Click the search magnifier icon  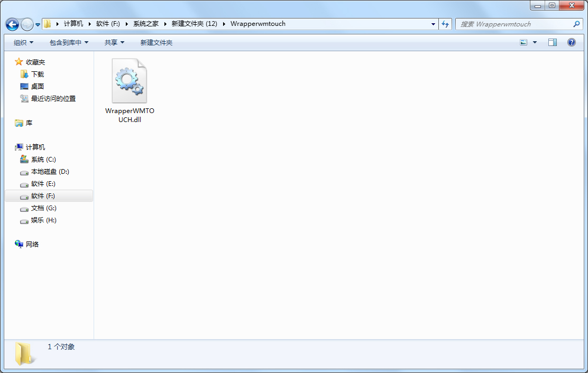tap(576, 24)
